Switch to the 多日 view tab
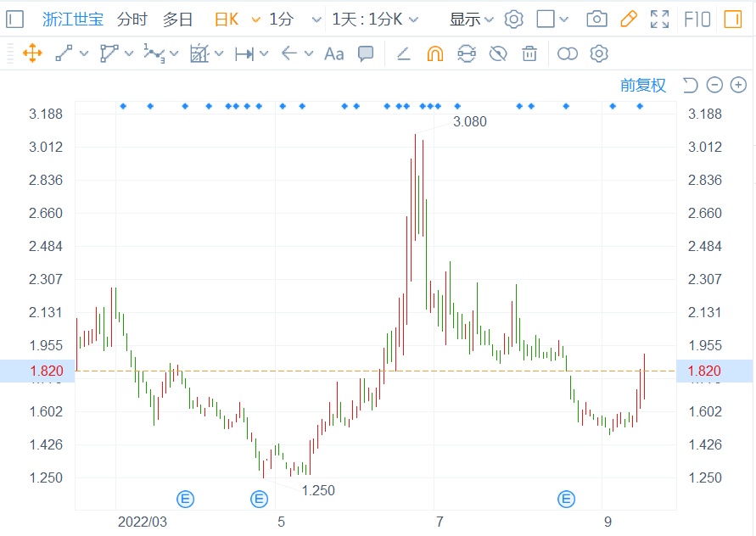This screenshot has height=536, width=756. (177, 20)
